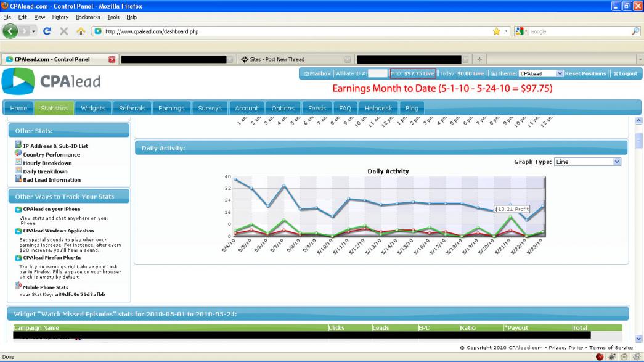
Task: Click the Firefox Home toolbar icon
Action: (79, 31)
